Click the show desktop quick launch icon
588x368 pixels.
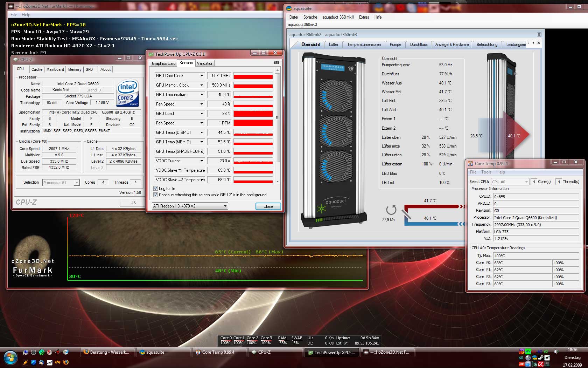[x=26, y=352]
